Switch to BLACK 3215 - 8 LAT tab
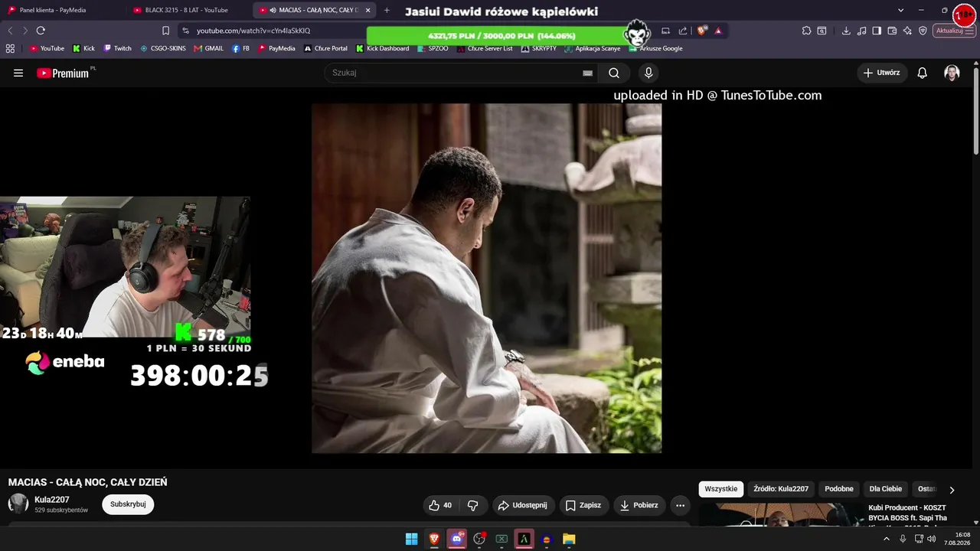This screenshot has width=980, height=551. (x=188, y=10)
